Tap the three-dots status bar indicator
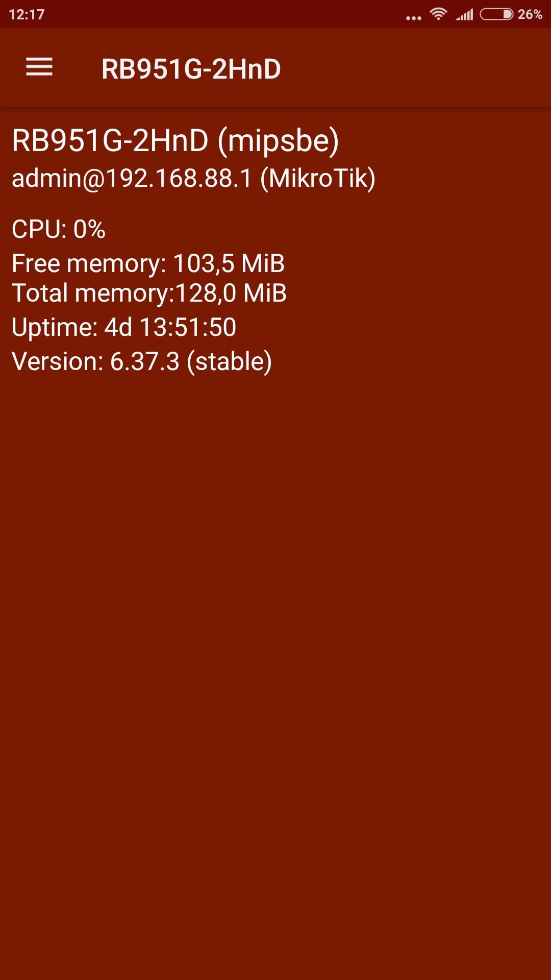Screen dimensions: 551x980 (x=413, y=18)
